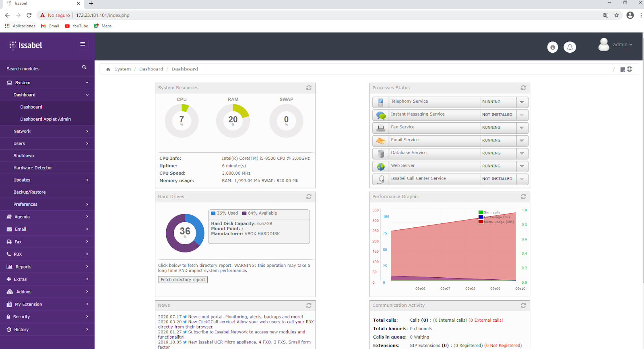Refresh the Performance Graphic applet
644x349 pixels.
[x=523, y=196]
